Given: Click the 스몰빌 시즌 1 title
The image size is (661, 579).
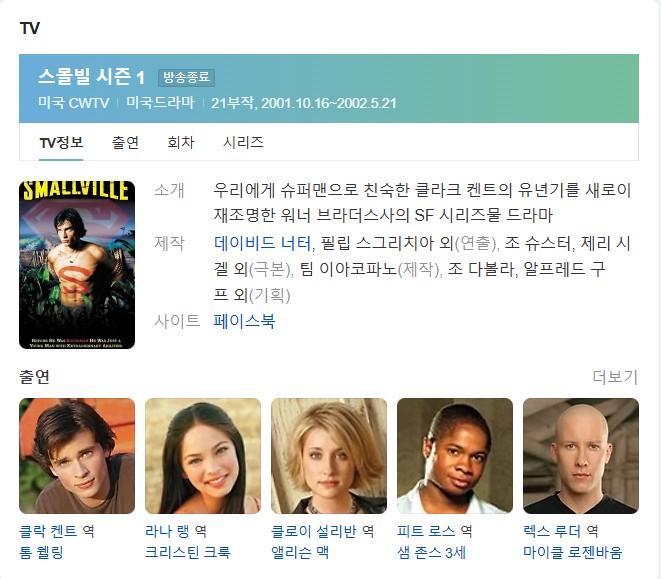Looking at the screenshot, I should [92, 77].
